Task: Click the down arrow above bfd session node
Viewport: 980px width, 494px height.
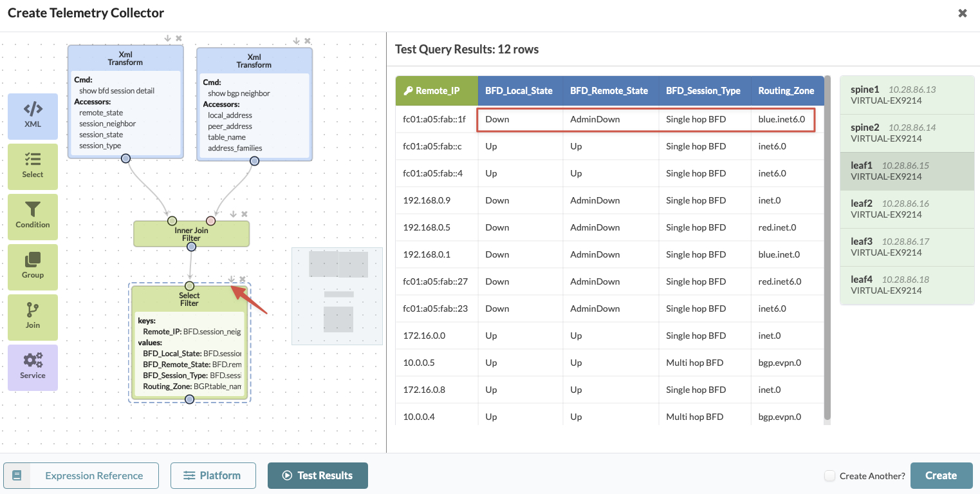Action: pyautogui.click(x=168, y=39)
